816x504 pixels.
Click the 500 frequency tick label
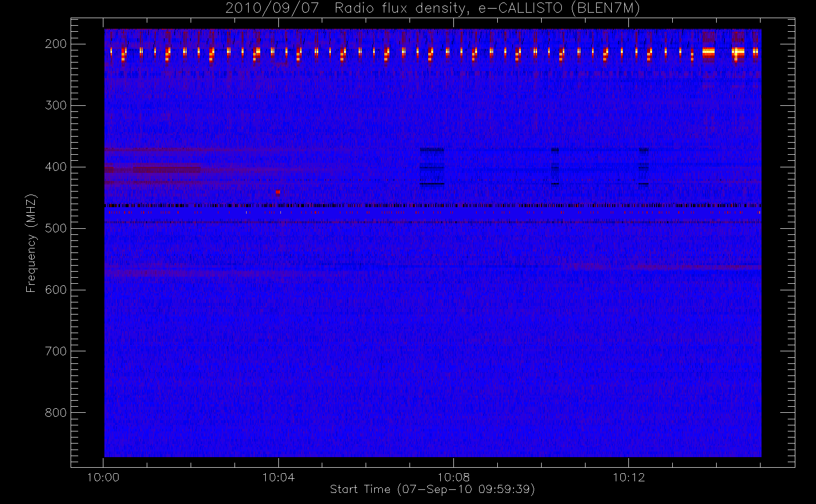[x=56, y=228]
